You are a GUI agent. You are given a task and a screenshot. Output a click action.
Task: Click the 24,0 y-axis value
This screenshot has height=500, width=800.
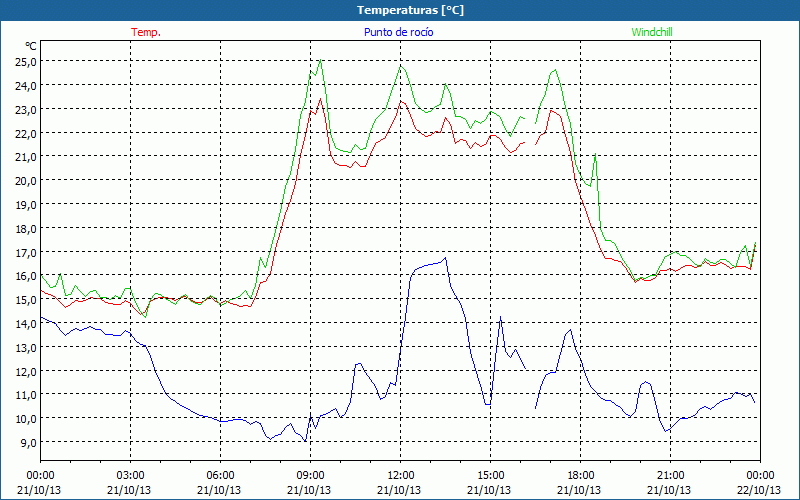click(x=27, y=86)
